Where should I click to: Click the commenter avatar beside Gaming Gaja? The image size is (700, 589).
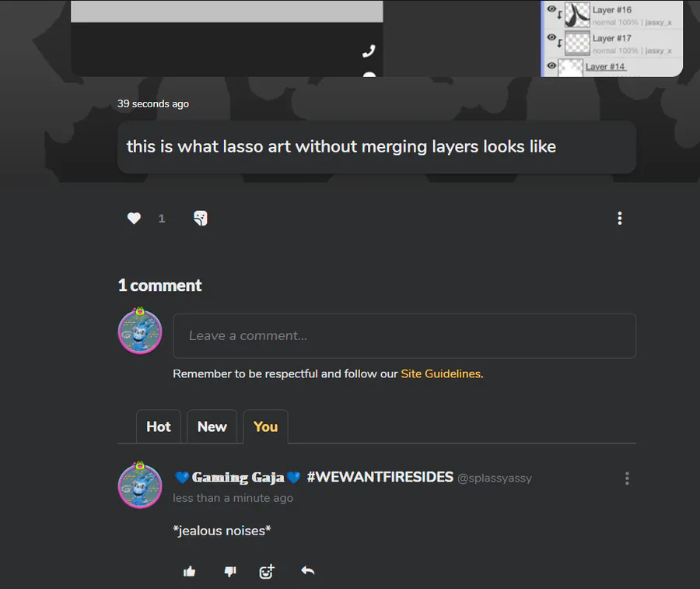click(x=140, y=485)
